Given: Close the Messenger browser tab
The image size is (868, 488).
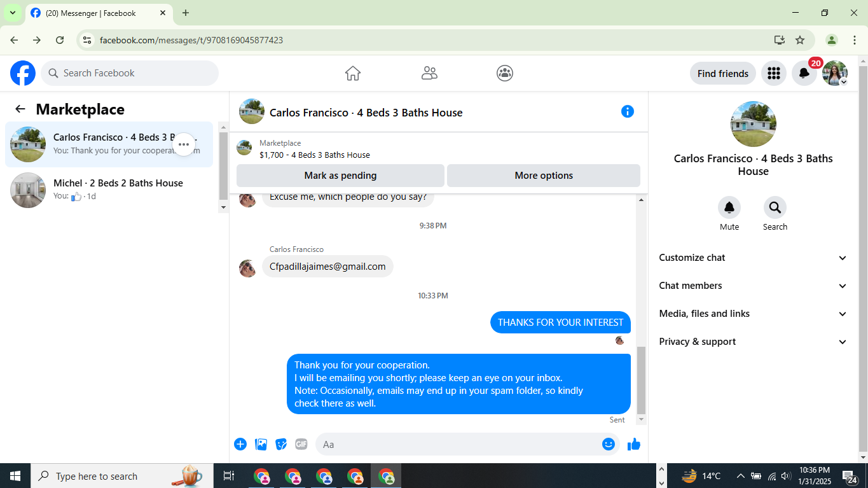Looking at the screenshot, I should (163, 13).
